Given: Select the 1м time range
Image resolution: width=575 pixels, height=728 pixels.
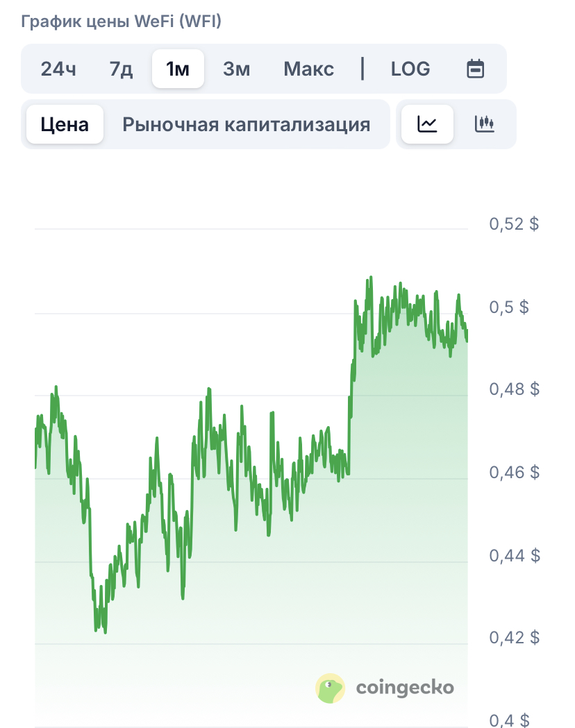Looking at the screenshot, I should click(x=178, y=69).
